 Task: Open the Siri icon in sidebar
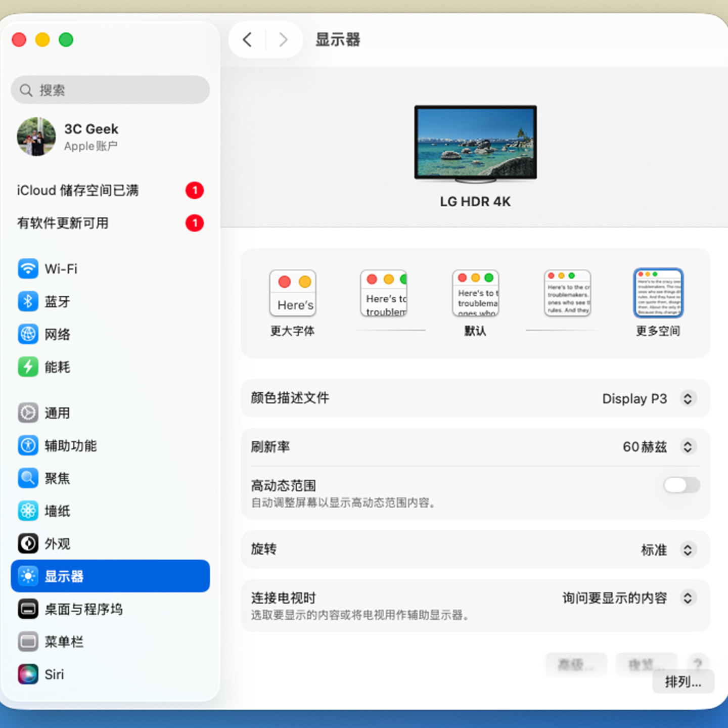point(28,674)
